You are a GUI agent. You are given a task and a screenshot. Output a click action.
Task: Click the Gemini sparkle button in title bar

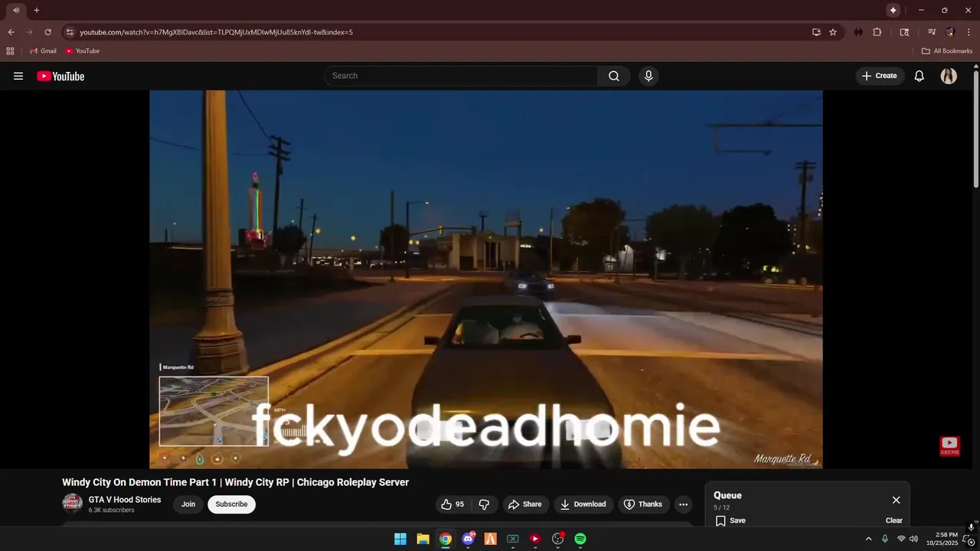coord(893,10)
